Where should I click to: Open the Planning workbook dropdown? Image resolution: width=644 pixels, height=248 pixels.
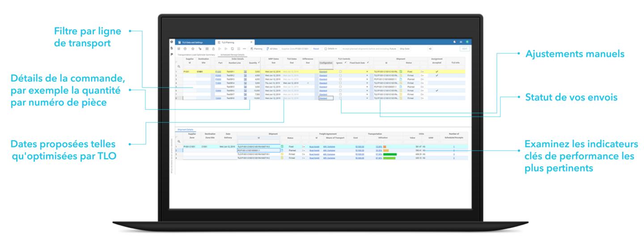tap(257, 49)
